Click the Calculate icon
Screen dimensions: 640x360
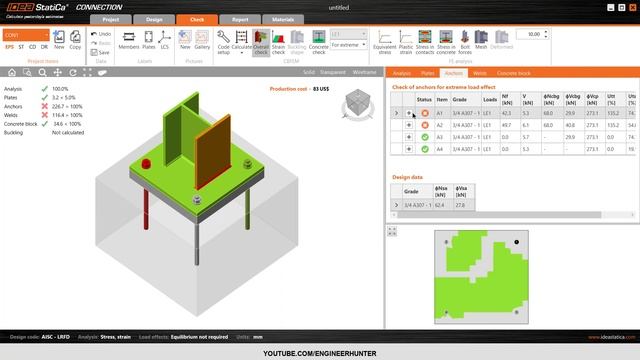pyautogui.click(x=242, y=42)
